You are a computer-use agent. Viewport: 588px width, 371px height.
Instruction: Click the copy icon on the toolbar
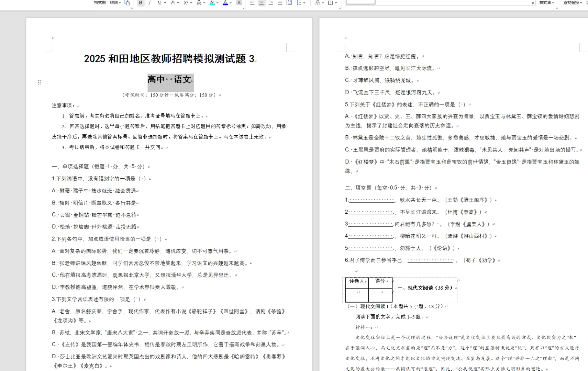(x=127, y=3)
